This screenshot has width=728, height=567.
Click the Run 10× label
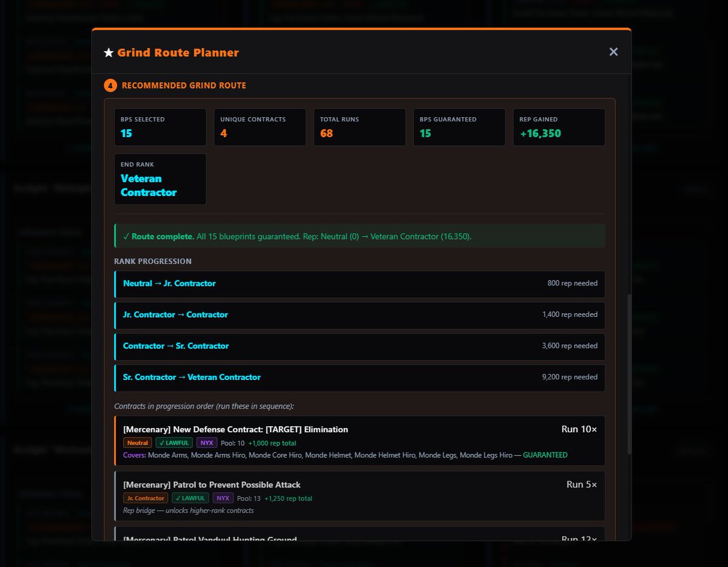tap(579, 429)
